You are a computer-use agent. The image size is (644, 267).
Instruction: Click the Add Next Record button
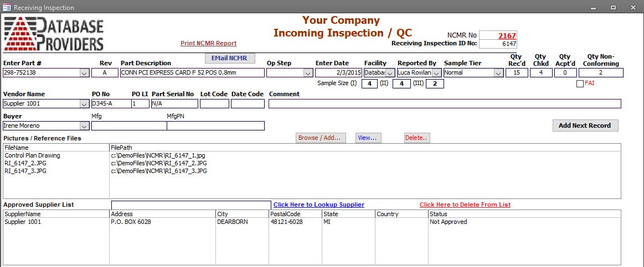(585, 125)
